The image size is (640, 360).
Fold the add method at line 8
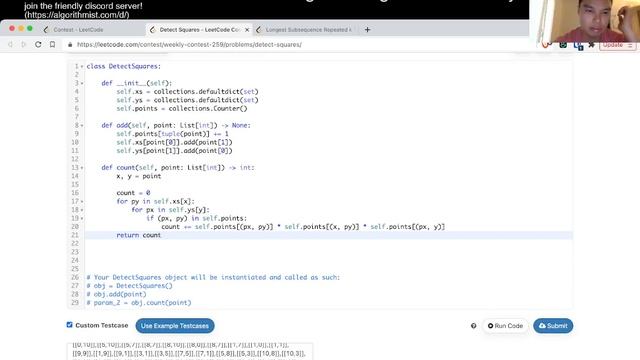(82, 125)
